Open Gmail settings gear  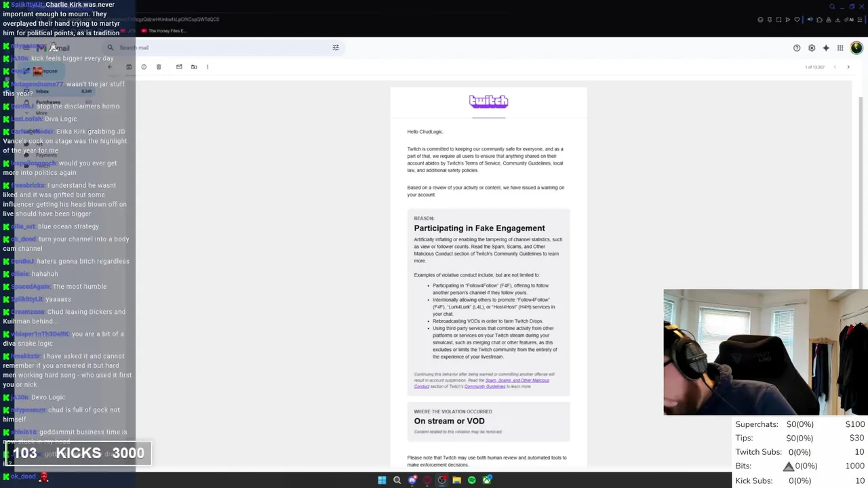click(812, 48)
